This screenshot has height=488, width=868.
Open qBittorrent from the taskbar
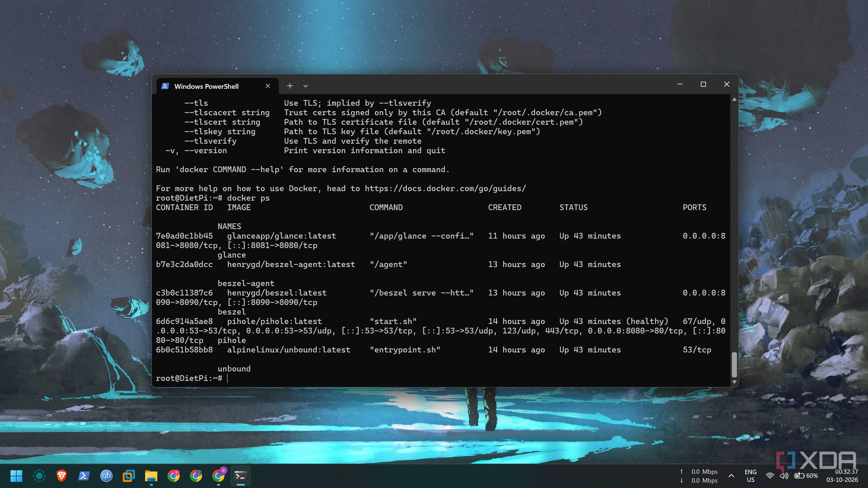(106, 476)
